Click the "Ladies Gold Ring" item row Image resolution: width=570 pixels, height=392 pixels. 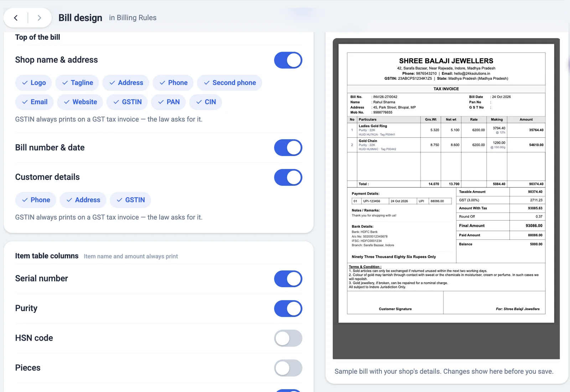446,130
